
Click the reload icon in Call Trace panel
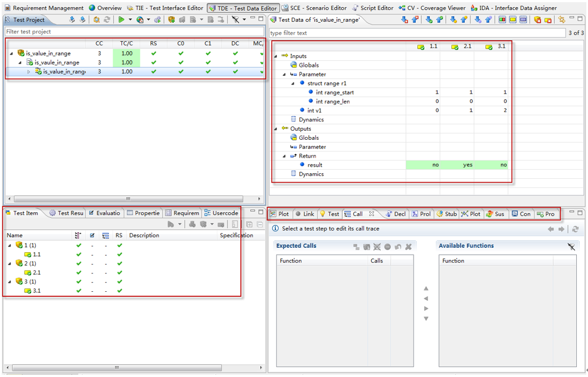click(575, 229)
